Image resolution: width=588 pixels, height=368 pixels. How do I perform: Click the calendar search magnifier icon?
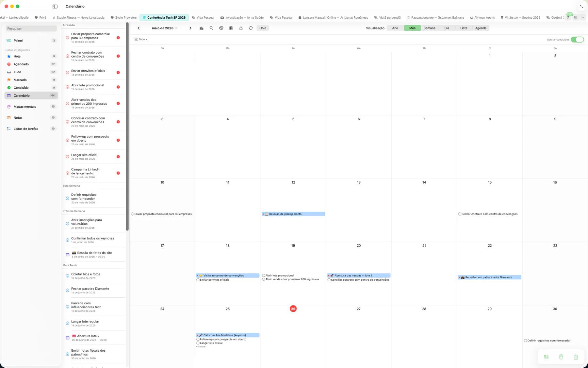[211, 28]
